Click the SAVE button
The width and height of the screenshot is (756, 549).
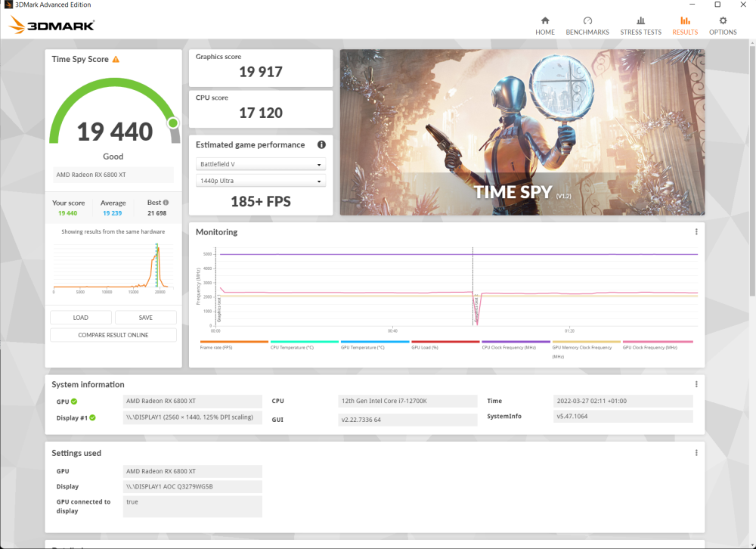coord(146,318)
